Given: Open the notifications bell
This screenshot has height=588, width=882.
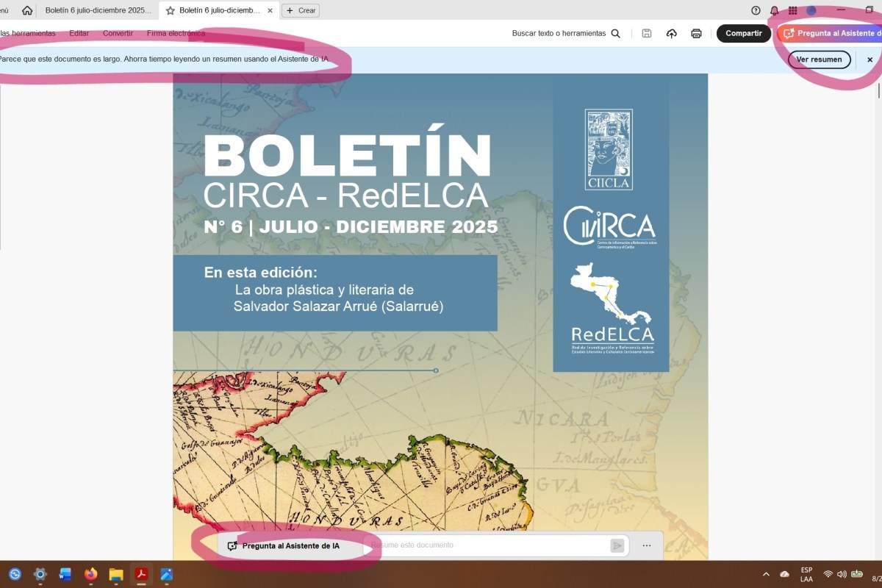Looking at the screenshot, I should click(774, 10).
